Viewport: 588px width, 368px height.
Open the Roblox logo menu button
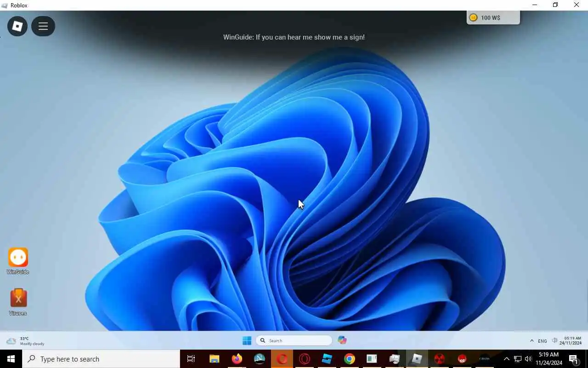(x=17, y=26)
